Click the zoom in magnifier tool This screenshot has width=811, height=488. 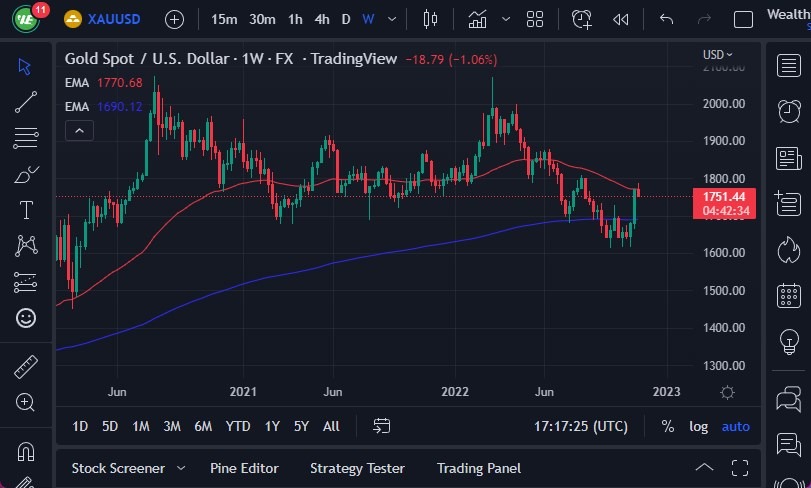tap(26, 403)
